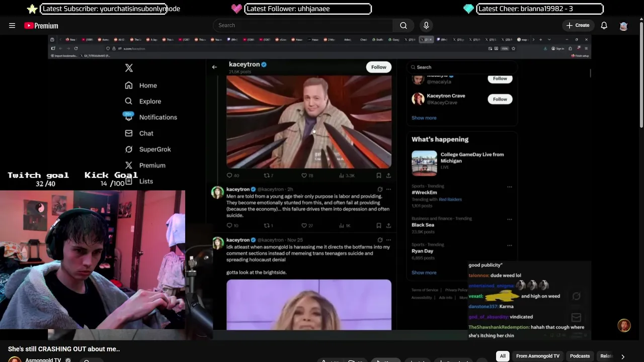Image resolution: width=644 pixels, height=362 pixels.
Task: Start voice search with microphone icon
Action: point(426,25)
